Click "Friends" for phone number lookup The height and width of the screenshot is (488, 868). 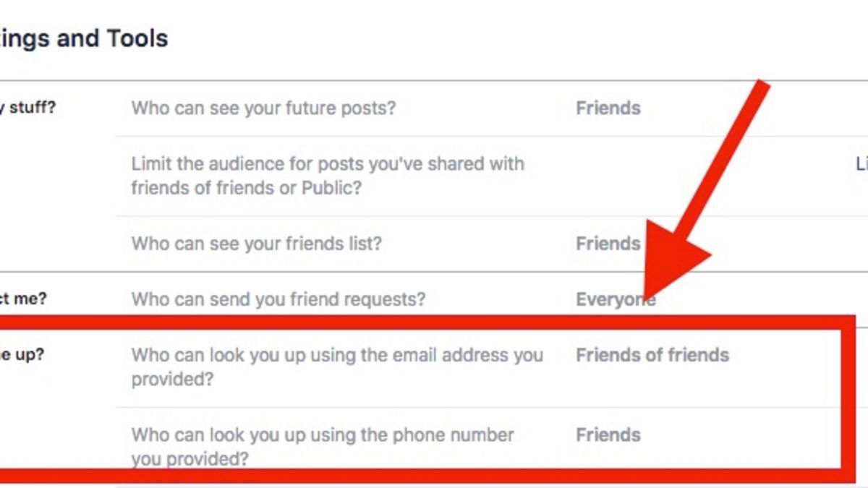pos(608,435)
